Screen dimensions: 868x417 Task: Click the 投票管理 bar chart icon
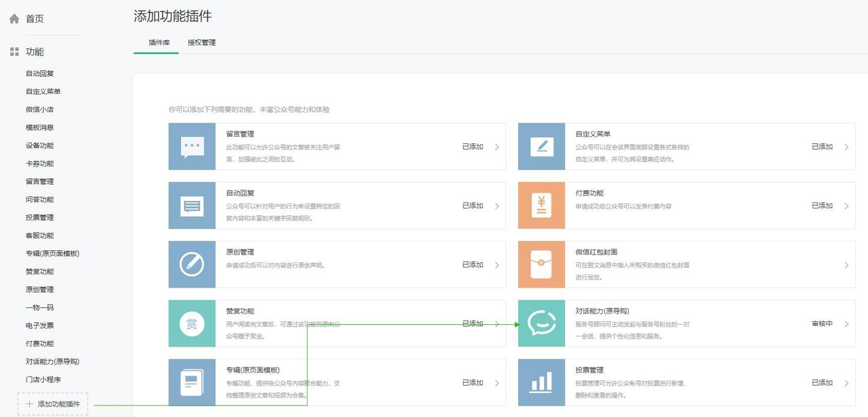coord(540,382)
